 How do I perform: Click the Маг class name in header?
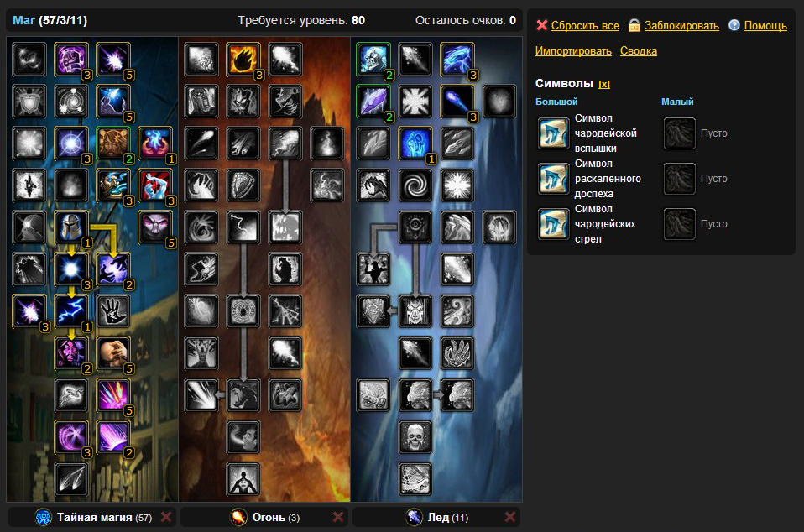click(x=23, y=20)
